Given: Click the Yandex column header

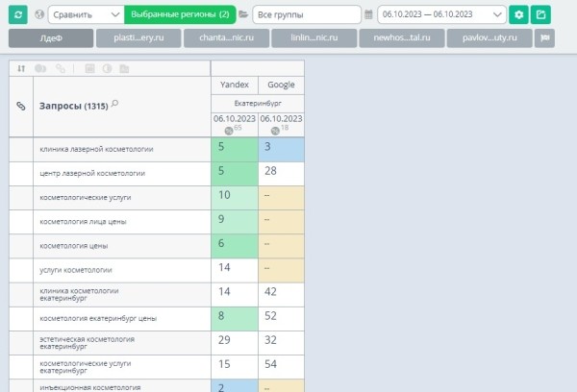Looking at the screenshot, I should [234, 86].
